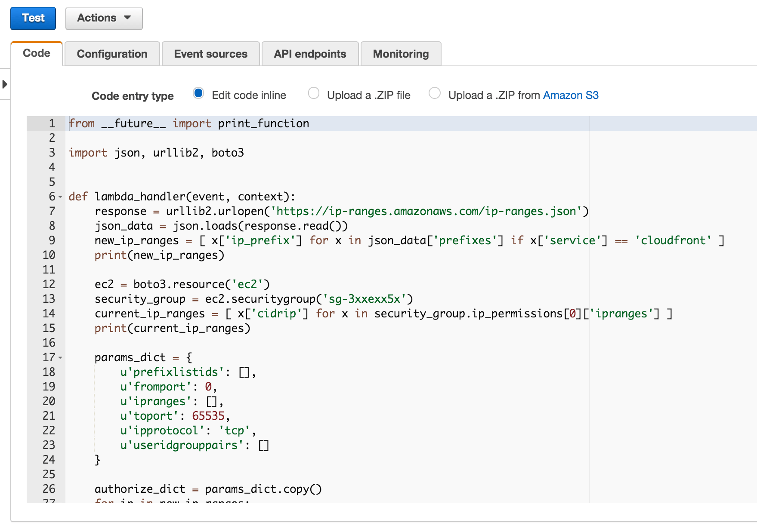757x532 pixels.
Task: Place cursor on the print_function import line
Action: (x=189, y=123)
